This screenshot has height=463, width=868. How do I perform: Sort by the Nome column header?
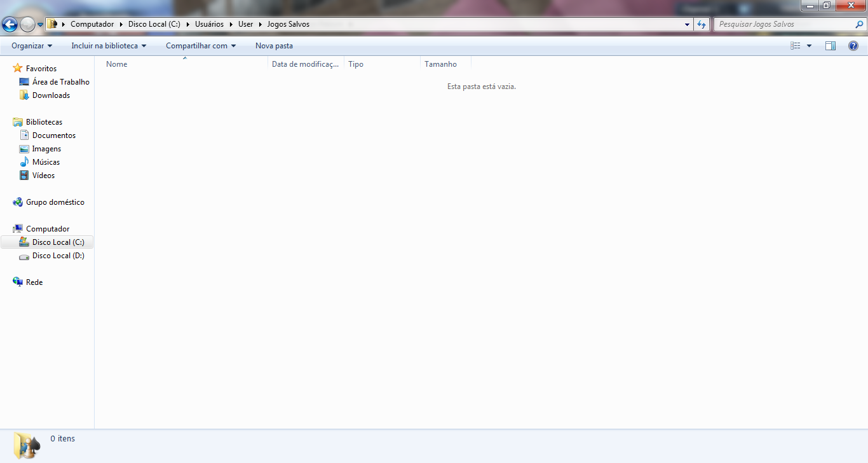click(117, 64)
